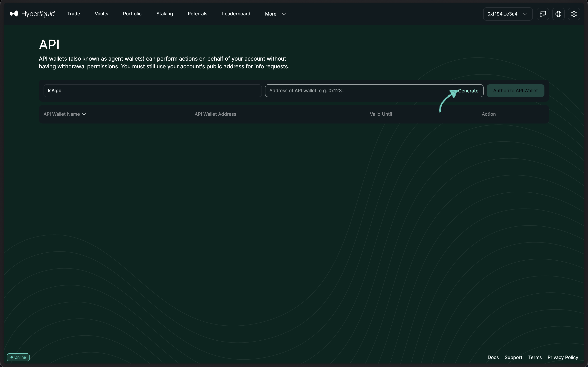Click the mobile-desktop device pairing icon
588x367 pixels.
pos(542,14)
